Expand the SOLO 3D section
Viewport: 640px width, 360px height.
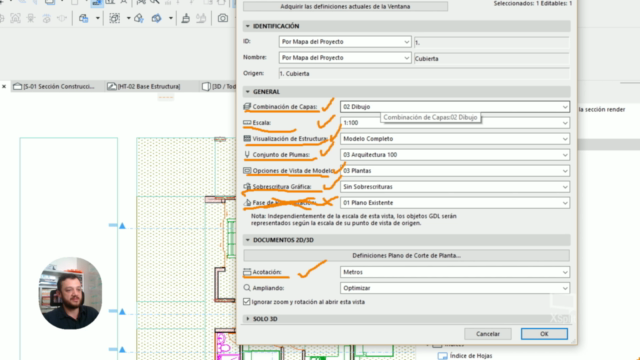[x=247, y=319]
